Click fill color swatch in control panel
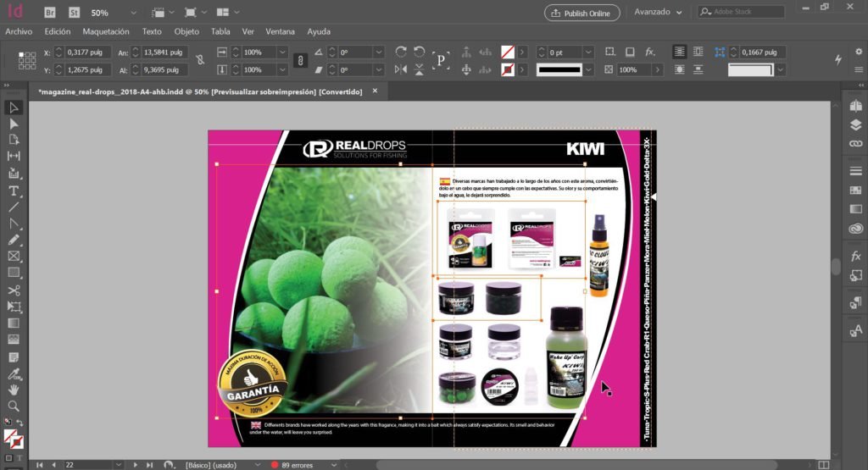This screenshot has width=868, height=470. click(x=508, y=52)
